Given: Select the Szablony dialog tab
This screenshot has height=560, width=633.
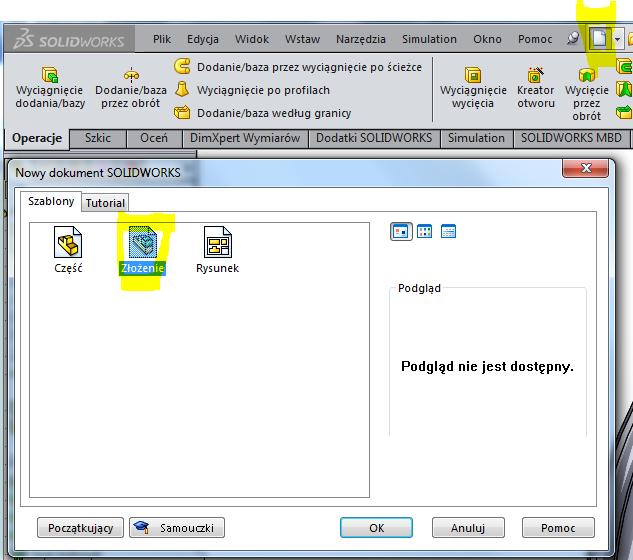Looking at the screenshot, I should click(x=51, y=201).
